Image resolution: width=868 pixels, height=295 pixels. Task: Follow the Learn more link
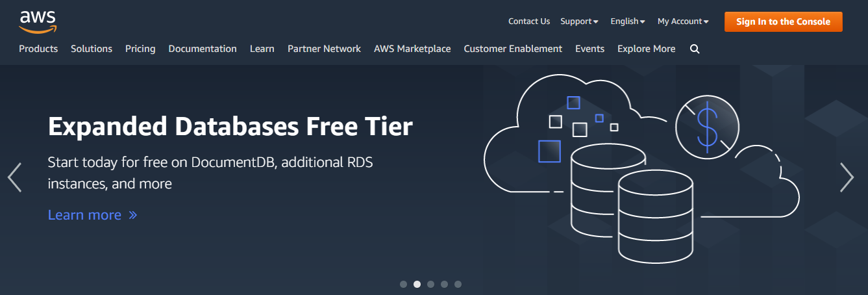point(92,215)
